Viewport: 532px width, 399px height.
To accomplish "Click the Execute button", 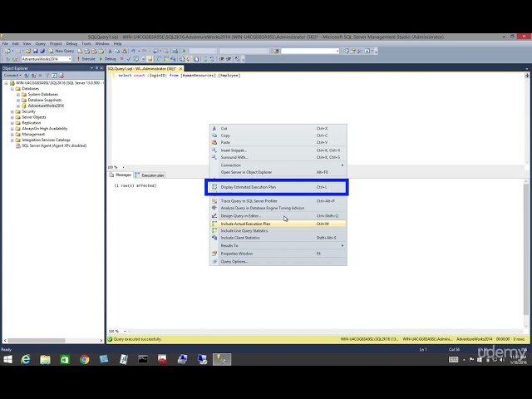I will [x=86, y=59].
